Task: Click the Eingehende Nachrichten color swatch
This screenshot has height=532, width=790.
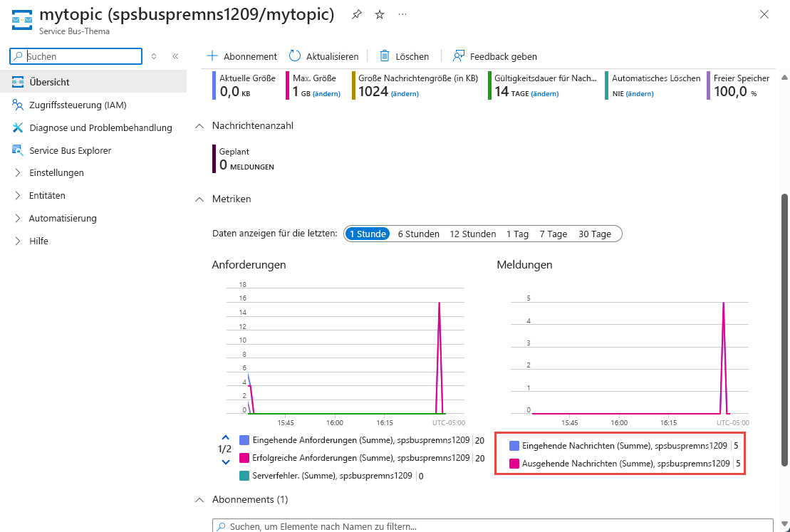Action: click(514, 446)
